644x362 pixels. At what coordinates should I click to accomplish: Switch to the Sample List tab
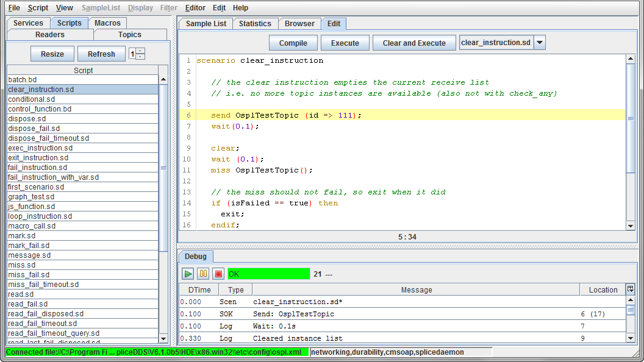[206, 23]
